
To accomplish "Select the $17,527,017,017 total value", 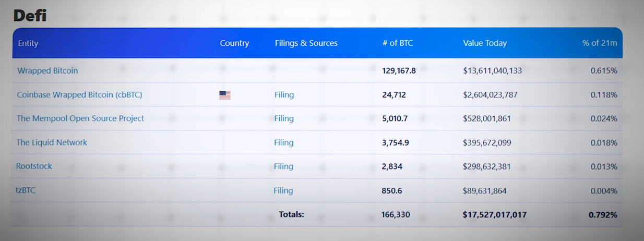I will pos(495,214).
